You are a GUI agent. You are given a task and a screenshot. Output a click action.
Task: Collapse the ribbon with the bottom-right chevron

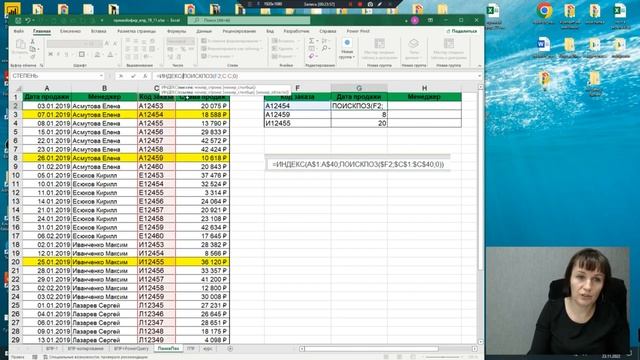coord(480,65)
